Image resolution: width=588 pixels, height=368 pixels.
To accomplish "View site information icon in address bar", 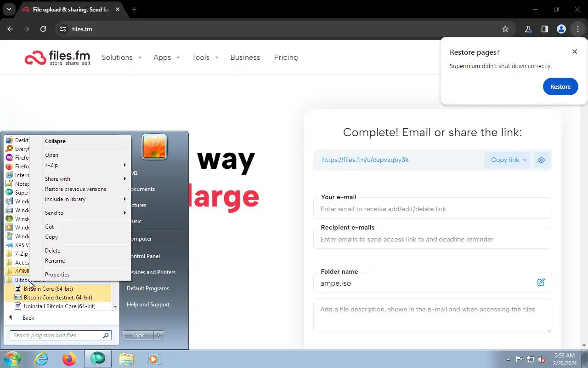I will tap(63, 29).
